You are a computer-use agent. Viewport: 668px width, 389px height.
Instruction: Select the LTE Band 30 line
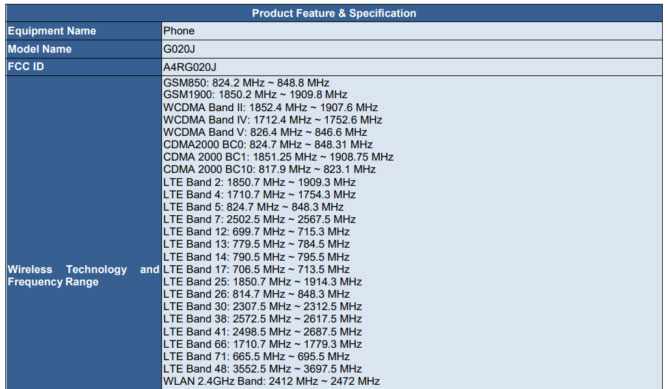262,306
